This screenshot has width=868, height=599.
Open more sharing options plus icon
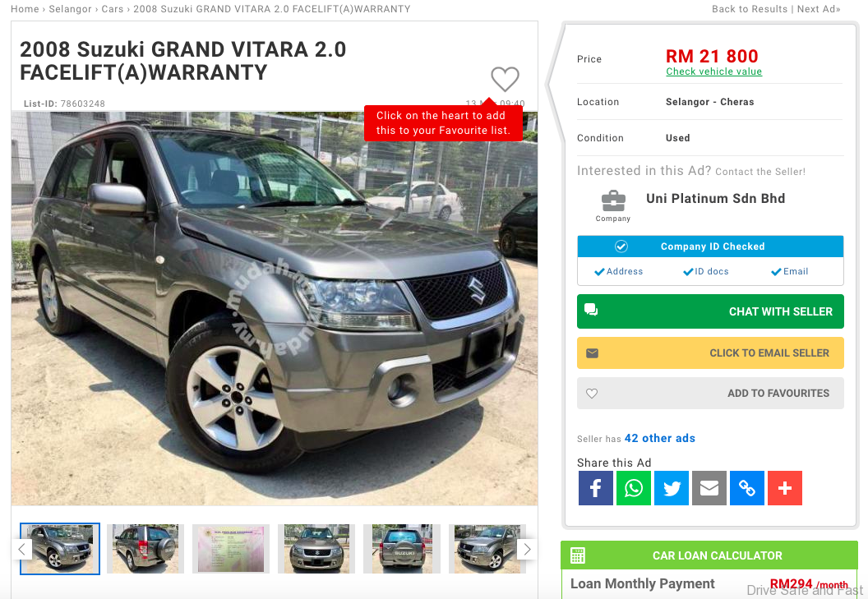tap(785, 488)
